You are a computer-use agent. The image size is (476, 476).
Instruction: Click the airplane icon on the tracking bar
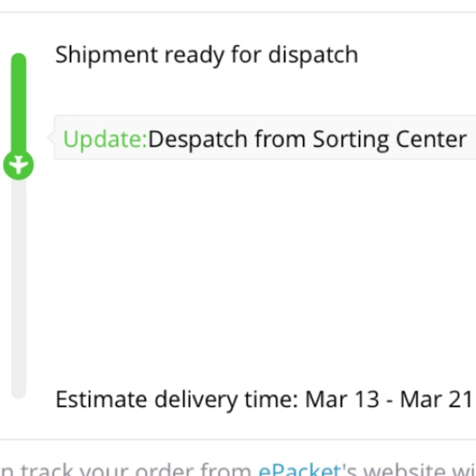tap(19, 165)
